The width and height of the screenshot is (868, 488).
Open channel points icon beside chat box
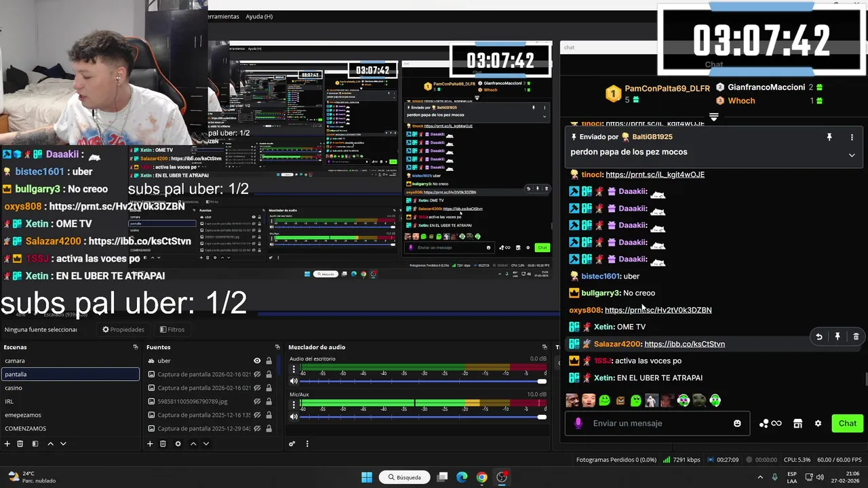click(770, 423)
